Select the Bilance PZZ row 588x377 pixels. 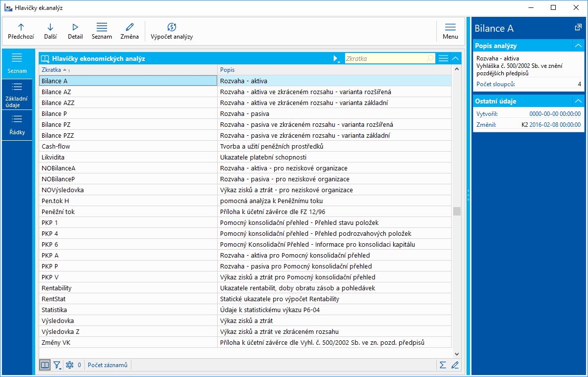245,135
